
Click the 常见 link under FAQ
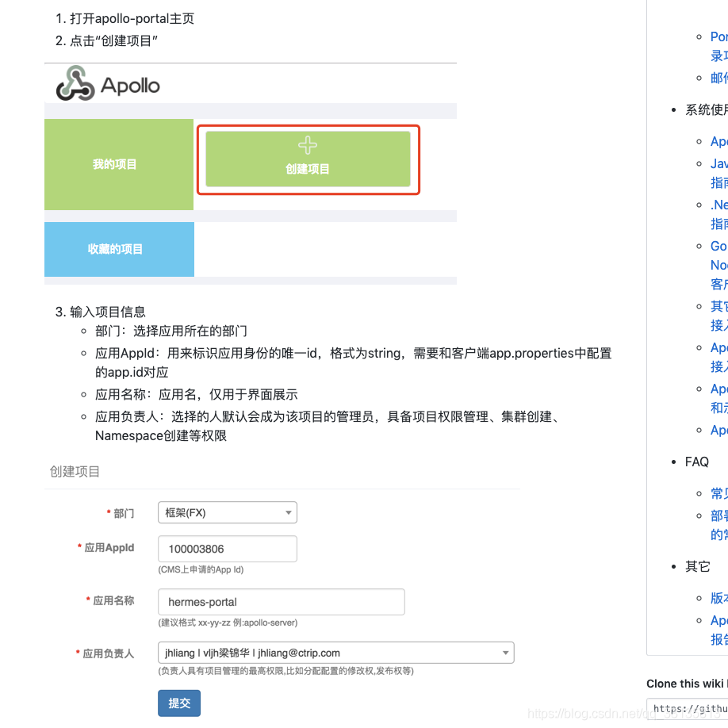(718, 492)
